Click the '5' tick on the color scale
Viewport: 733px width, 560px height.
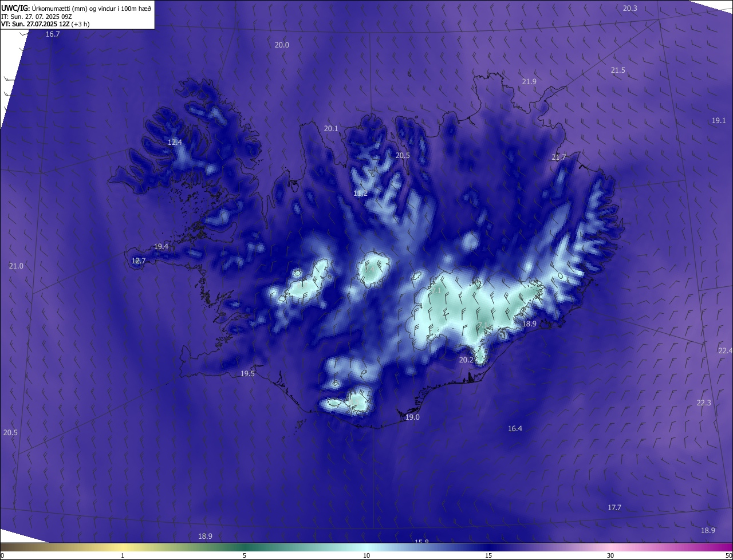pos(245,556)
